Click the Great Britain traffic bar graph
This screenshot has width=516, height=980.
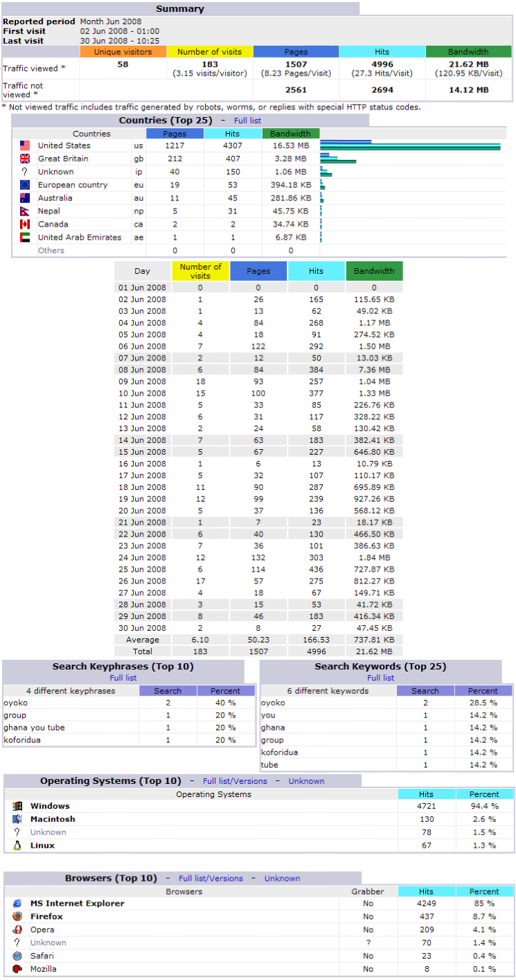click(338, 159)
